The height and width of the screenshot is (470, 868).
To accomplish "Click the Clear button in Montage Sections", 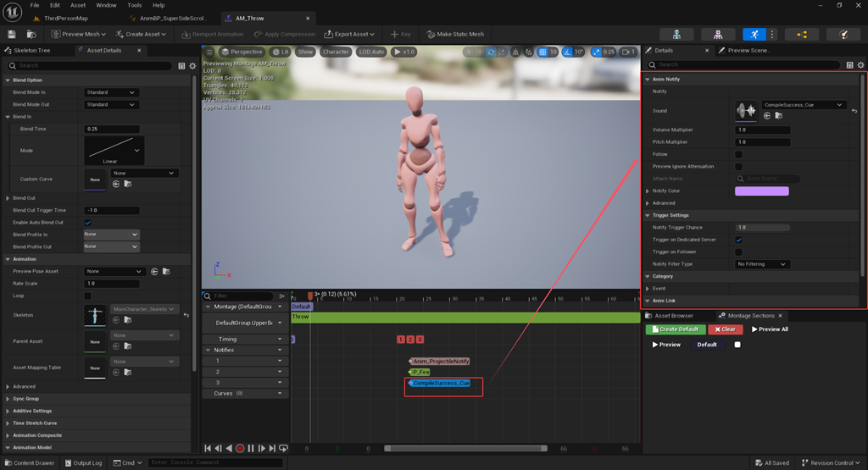I will coord(725,329).
